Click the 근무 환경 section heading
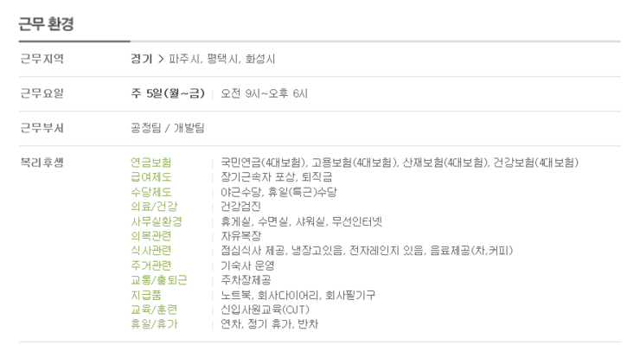This screenshot has height=364, width=640. [x=46, y=23]
